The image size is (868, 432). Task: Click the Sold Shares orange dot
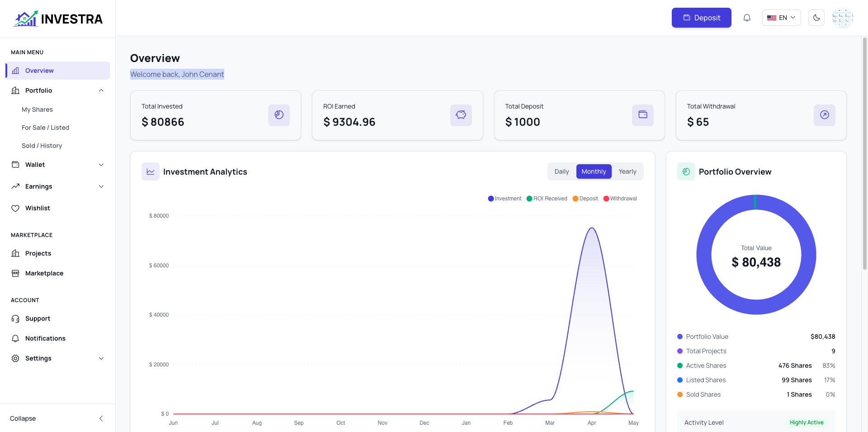[x=680, y=394]
